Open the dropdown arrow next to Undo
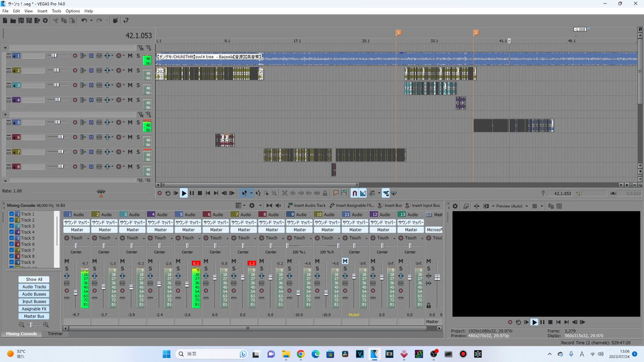Viewport: 644px width, 362px height. pyautogui.click(x=91, y=21)
